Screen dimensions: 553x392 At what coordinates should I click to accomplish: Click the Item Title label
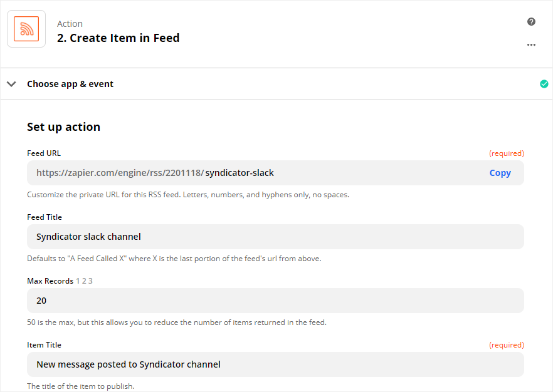point(44,345)
